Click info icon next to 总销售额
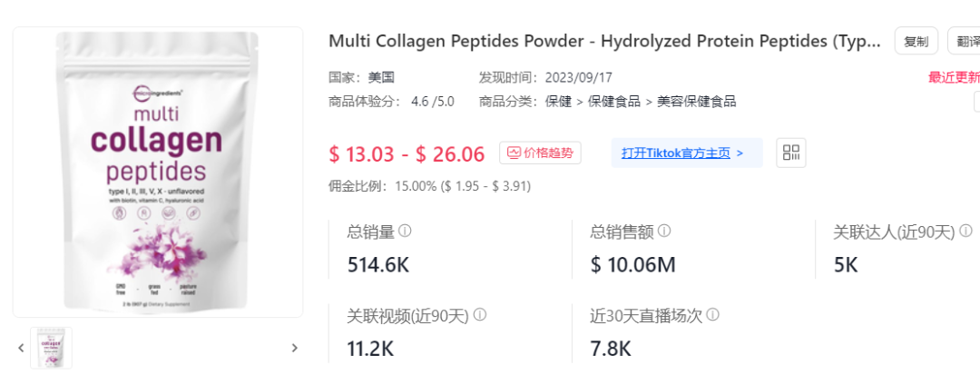Image resolution: width=980 pixels, height=385 pixels. click(664, 232)
